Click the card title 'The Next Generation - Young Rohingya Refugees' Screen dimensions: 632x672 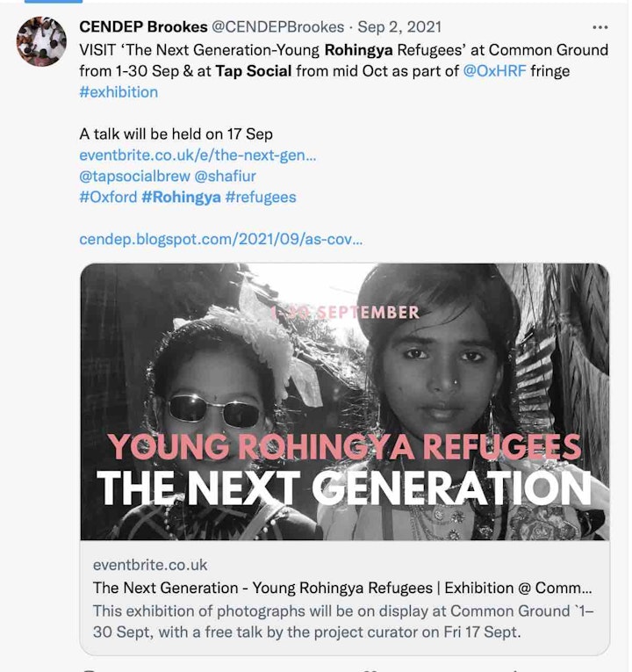[342, 588]
